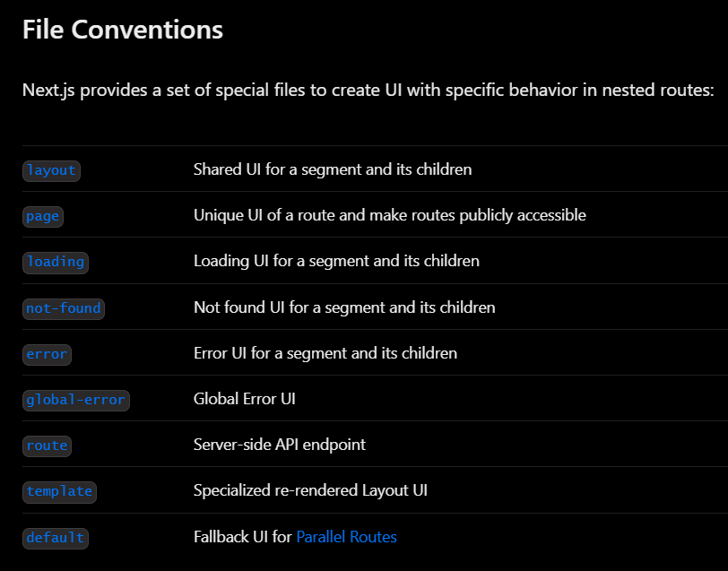Open the page file convention link
728x571 pixels.
point(43,216)
